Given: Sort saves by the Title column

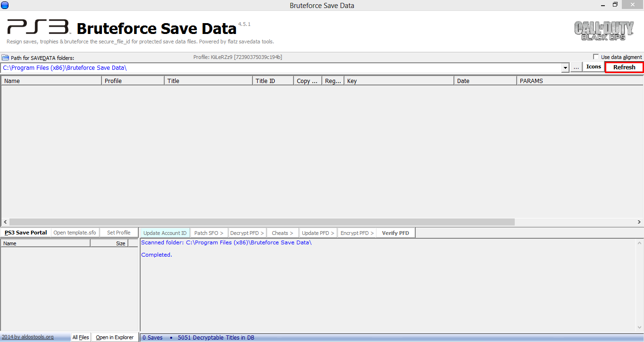Looking at the screenshot, I should click(x=209, y=81).
